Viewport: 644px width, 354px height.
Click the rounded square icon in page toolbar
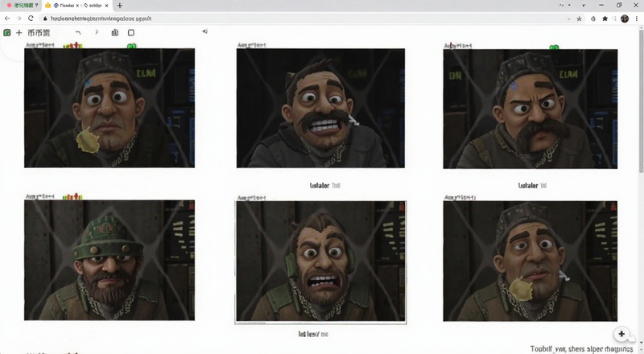point(131,32)
